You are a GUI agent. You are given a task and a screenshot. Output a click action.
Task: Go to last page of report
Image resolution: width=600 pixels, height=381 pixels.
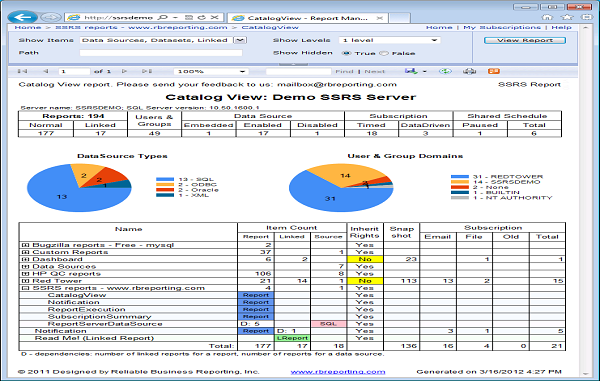coord(147,71)
